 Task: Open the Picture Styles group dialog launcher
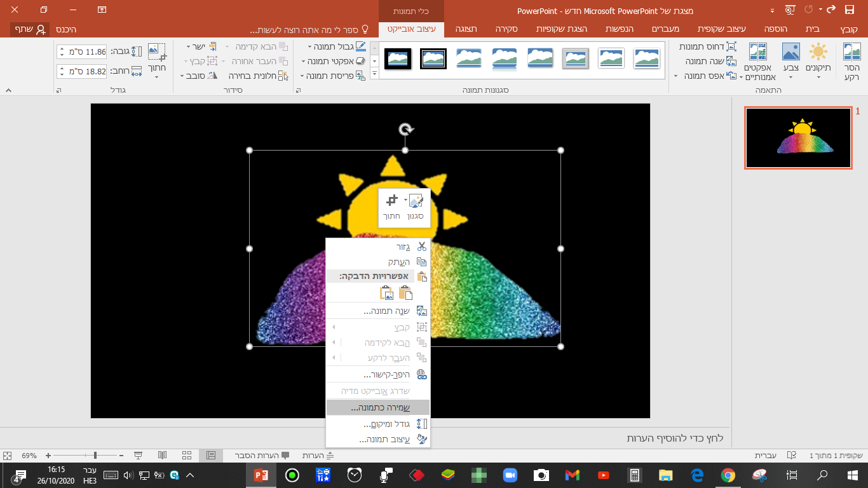point(299,90)
